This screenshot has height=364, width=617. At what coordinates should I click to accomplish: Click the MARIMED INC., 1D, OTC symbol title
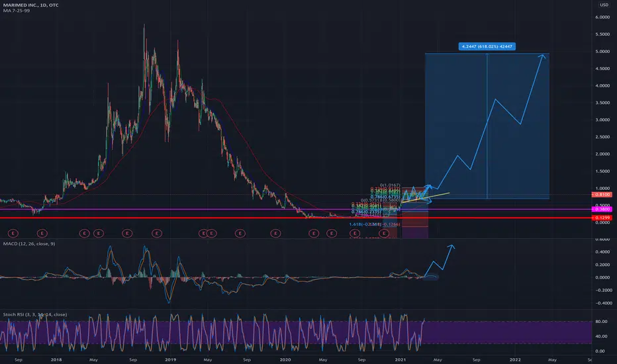pyautogui.click(x=30, y=5)
